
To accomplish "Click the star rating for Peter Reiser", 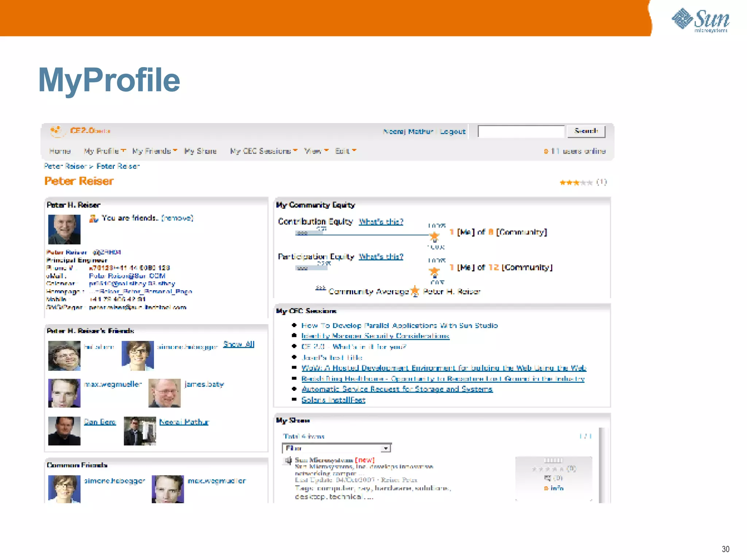I will [576, 182].
